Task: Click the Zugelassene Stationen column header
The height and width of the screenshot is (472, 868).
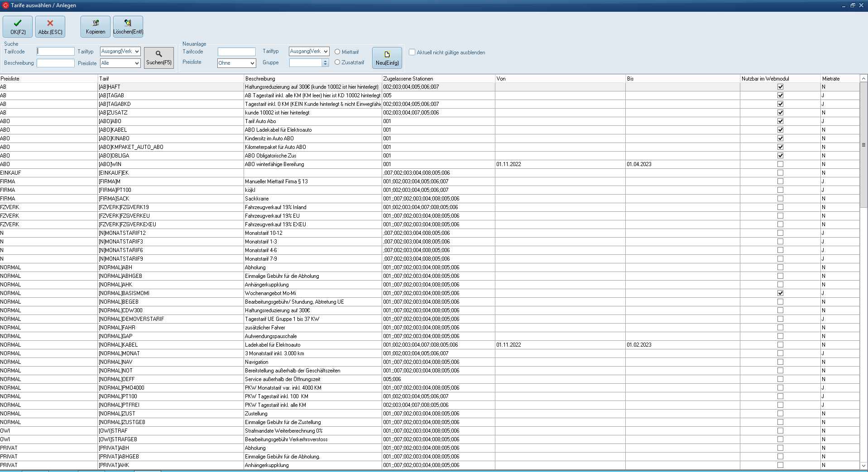Action: 438,79
